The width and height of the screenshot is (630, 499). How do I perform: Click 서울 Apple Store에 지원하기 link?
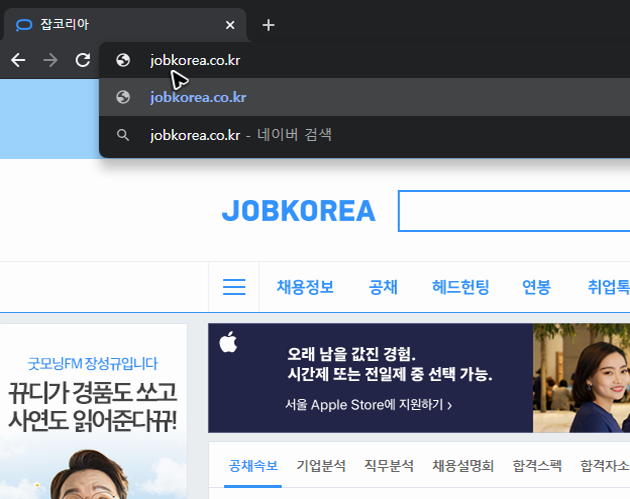click(x=368, y=405)
